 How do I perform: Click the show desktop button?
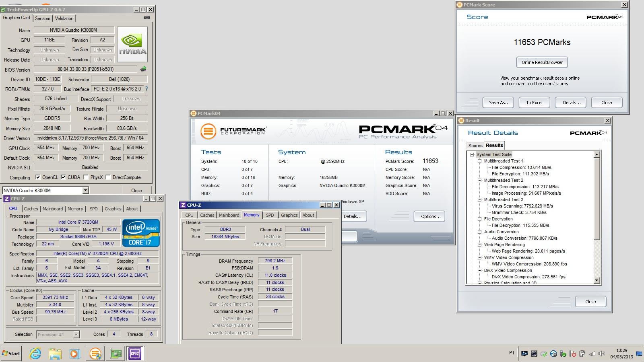(640, 354)
